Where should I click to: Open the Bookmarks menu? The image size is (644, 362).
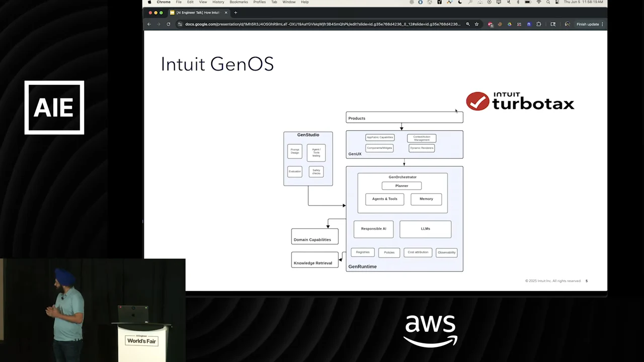point(238,2)
